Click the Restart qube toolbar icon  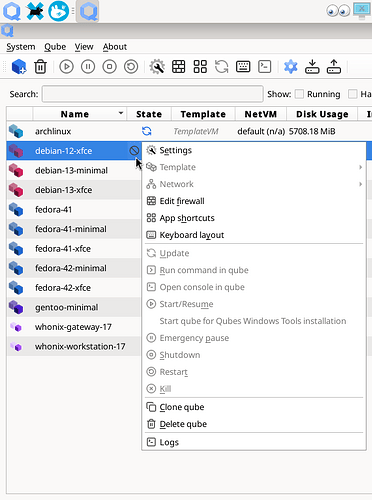tap(131, 67)
